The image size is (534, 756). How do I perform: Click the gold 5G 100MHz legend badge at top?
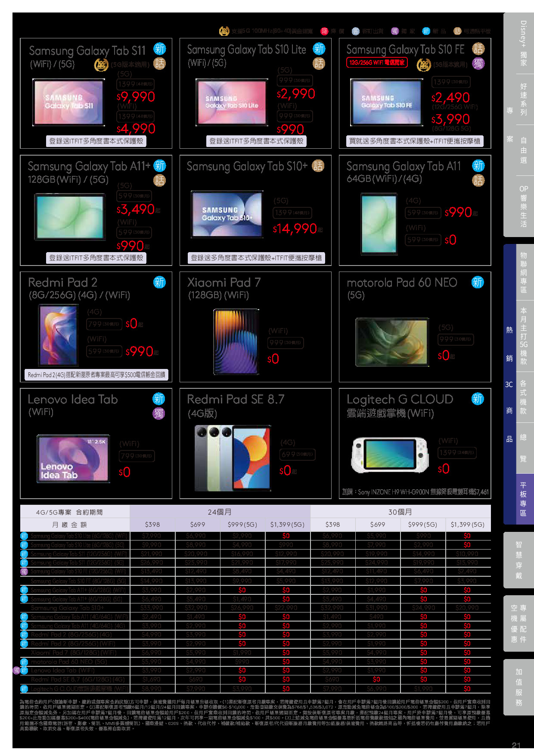pos(224,31)
